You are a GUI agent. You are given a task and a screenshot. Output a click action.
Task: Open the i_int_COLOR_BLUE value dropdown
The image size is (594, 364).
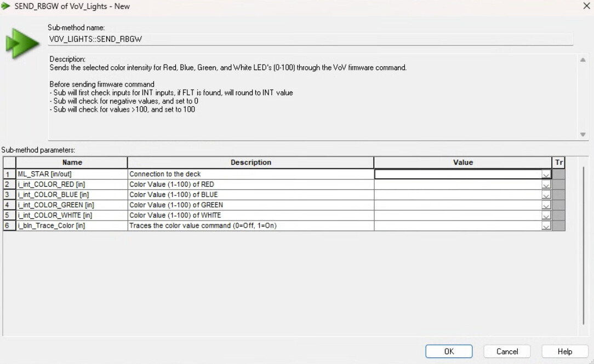(546, 195)
